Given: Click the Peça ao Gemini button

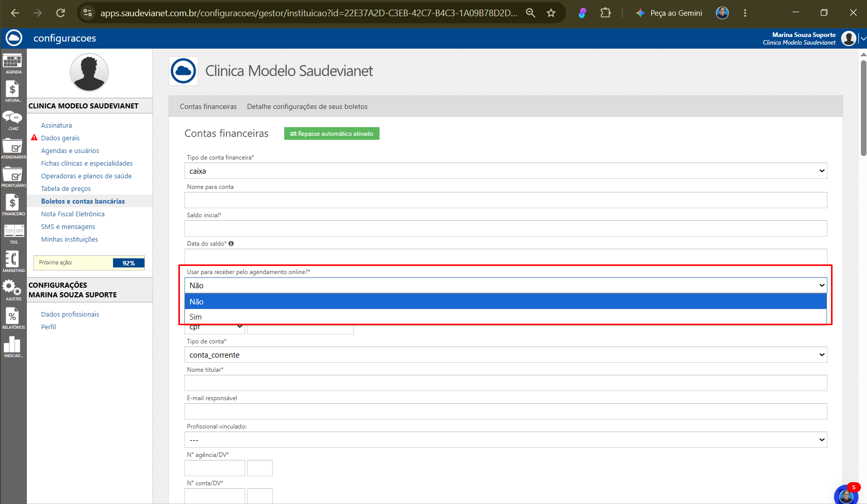Looking at the screenshot, I should coord(669,13).
